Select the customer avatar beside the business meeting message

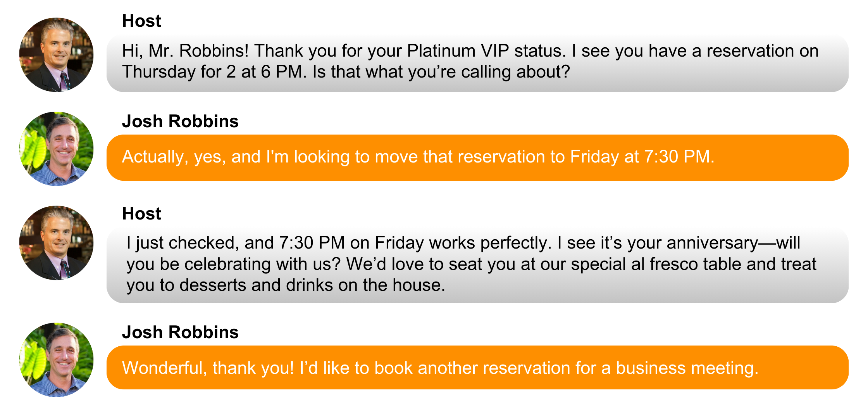tap(56, 360)
